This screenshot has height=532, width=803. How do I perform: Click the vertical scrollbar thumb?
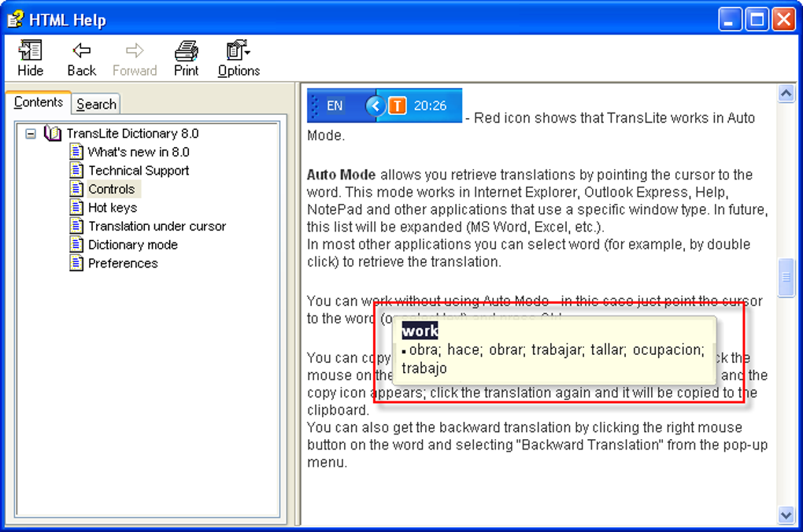click(x=786, y=278)
